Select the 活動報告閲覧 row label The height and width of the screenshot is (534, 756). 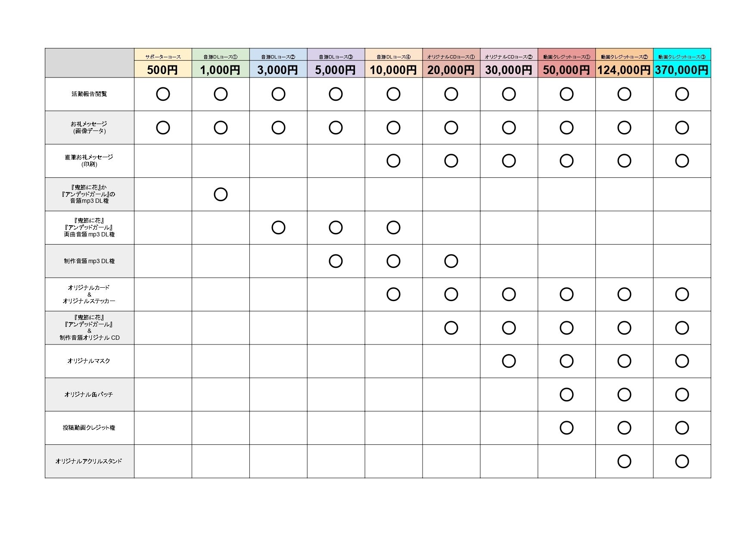89,94
